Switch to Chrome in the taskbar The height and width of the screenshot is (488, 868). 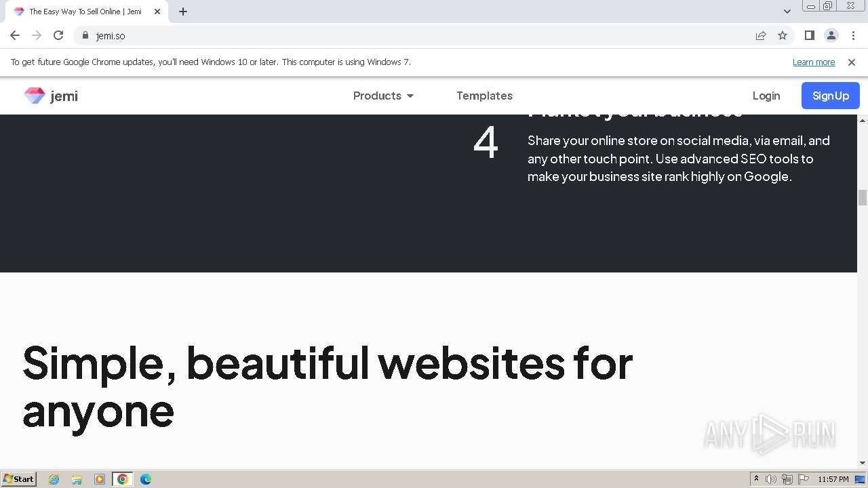[122, 479]
